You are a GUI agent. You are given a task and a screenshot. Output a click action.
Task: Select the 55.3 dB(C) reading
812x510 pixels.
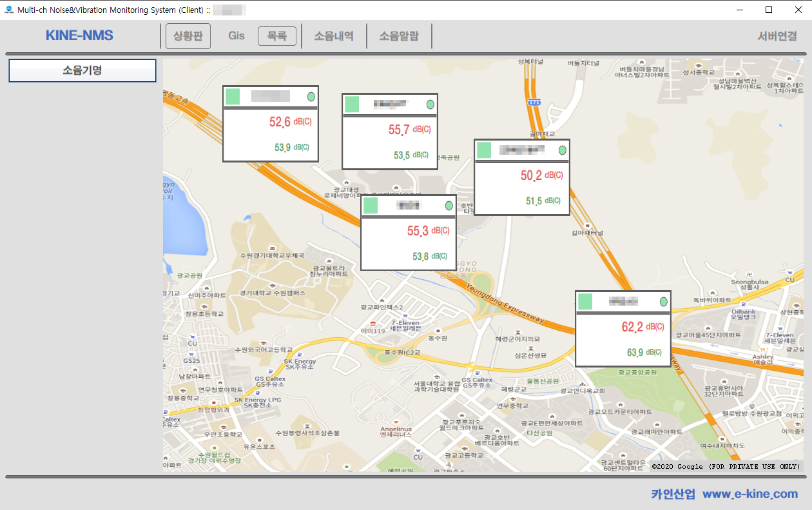pyautogui.click(x=428, y=231)
